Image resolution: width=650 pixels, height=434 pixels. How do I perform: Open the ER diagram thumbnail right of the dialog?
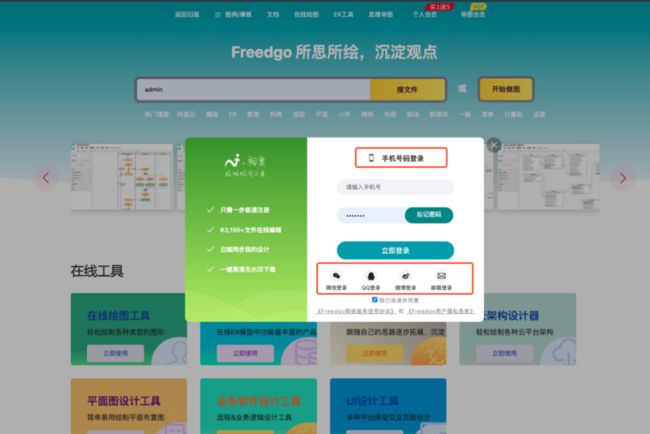point(548,177)
